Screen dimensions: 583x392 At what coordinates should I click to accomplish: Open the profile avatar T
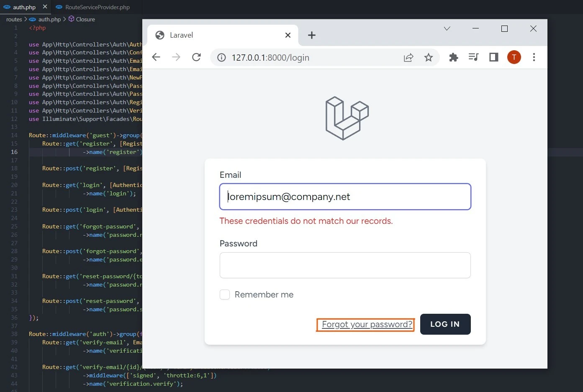click(514, 57)
